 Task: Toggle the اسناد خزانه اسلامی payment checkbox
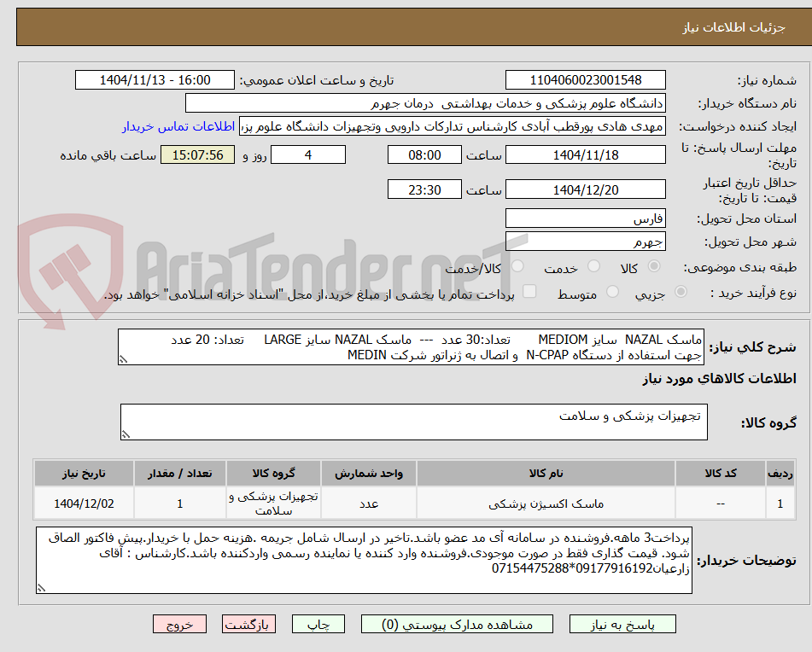pyautogui.click(x=529, y=292)
